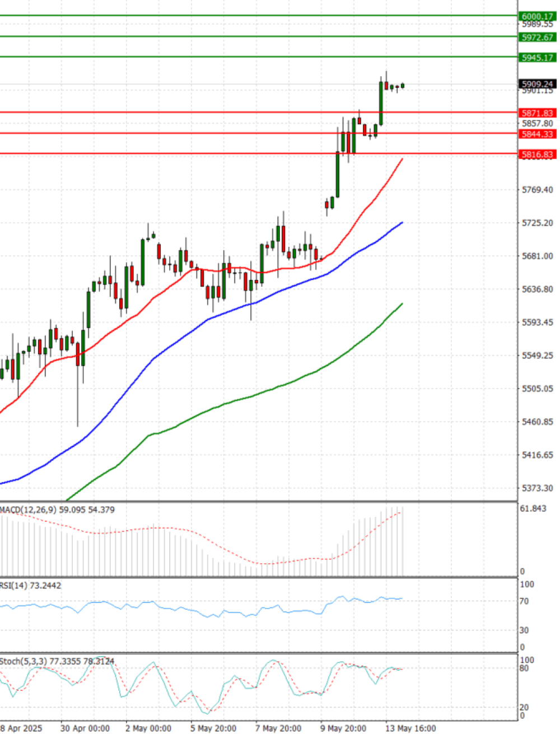Screen dimensions: 560x734
Task: Click the MACD scale value 61.843
Action: pos(533,508)
